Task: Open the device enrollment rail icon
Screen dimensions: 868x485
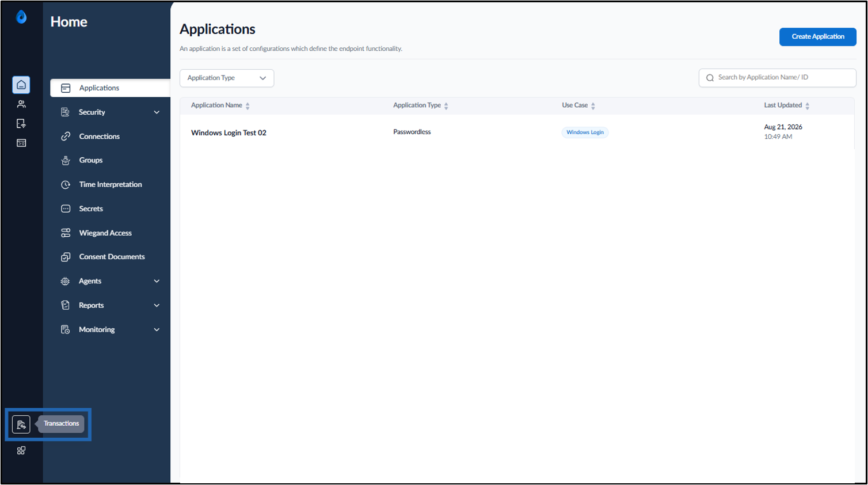Action: coord(21,123)
